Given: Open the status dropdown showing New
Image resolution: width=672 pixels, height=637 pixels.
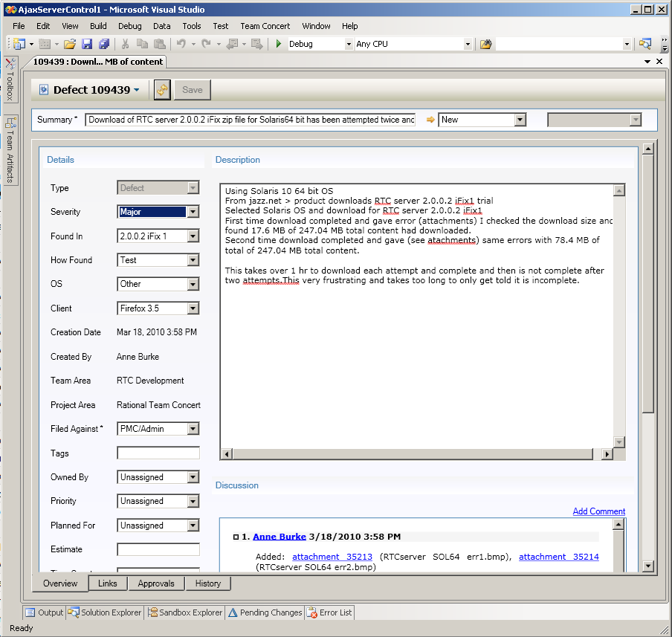Looking at the screenshot, I should [x=520, y=120].
